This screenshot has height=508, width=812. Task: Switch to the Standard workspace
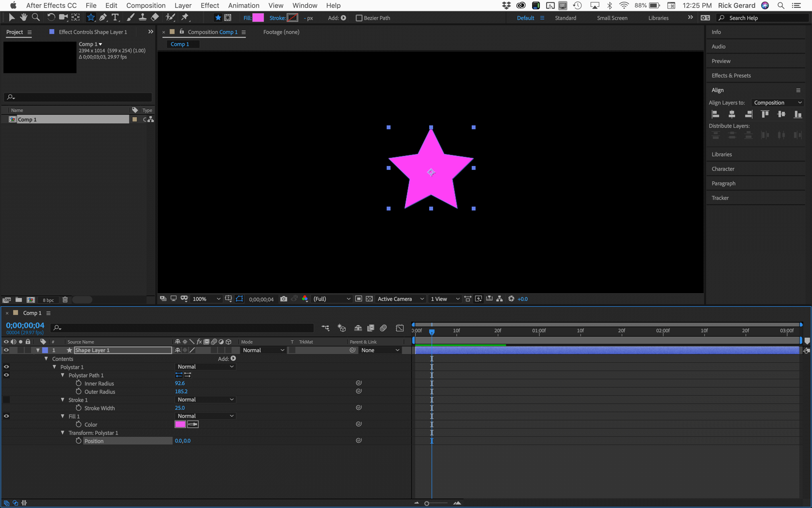pos(565,18)
